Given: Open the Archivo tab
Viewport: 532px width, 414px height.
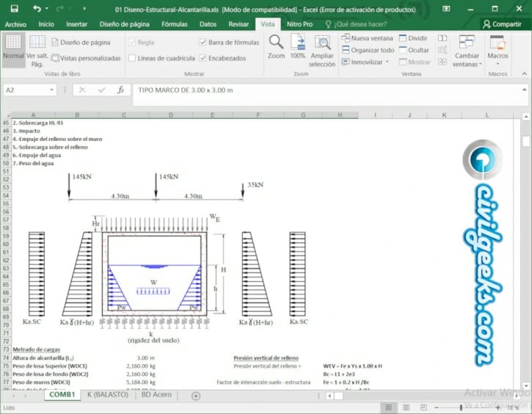Looking at the screenshot, I should (15, 24).
